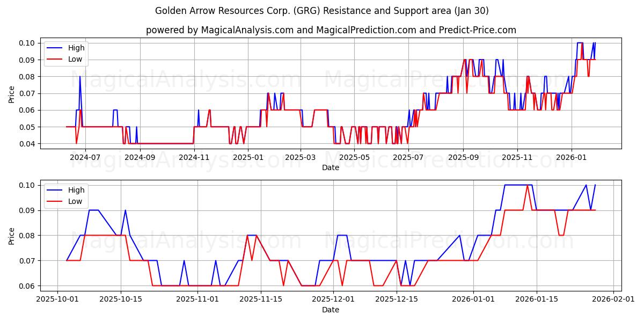
Task: Click the 0.08 y-axis tick in bottom chart
Action: click(27, 236)
